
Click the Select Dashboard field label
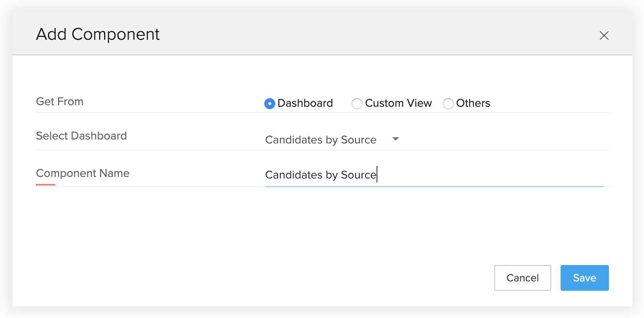point(81,136)
